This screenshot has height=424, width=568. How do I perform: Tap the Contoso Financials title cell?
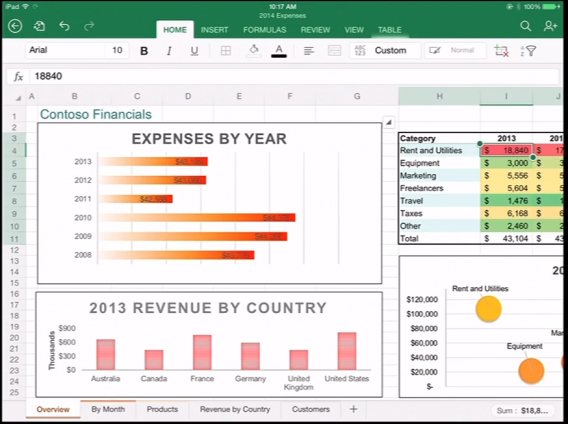pyautogui.click(x=96, y=115)
